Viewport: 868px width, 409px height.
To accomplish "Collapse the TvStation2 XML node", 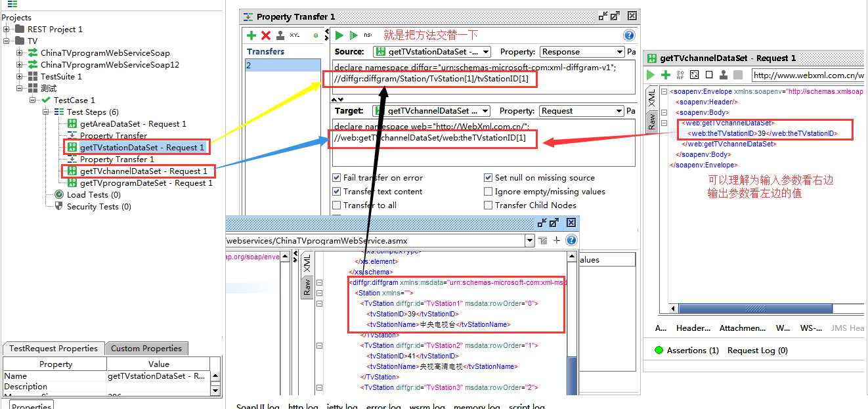I will (320, 346).
